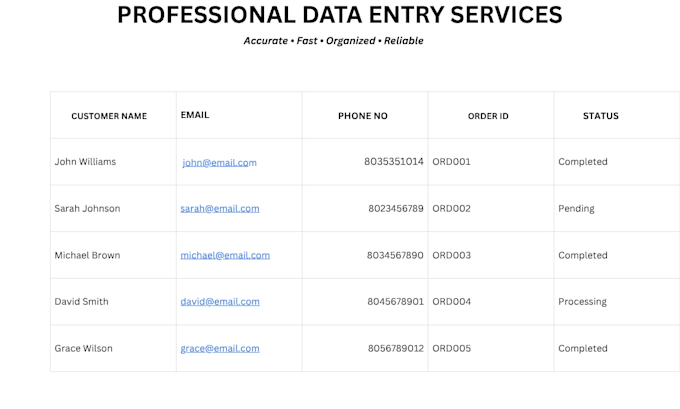Screen dimensions: 680x409
Task: Select order ID ORD004 cell
Action: 491,302
